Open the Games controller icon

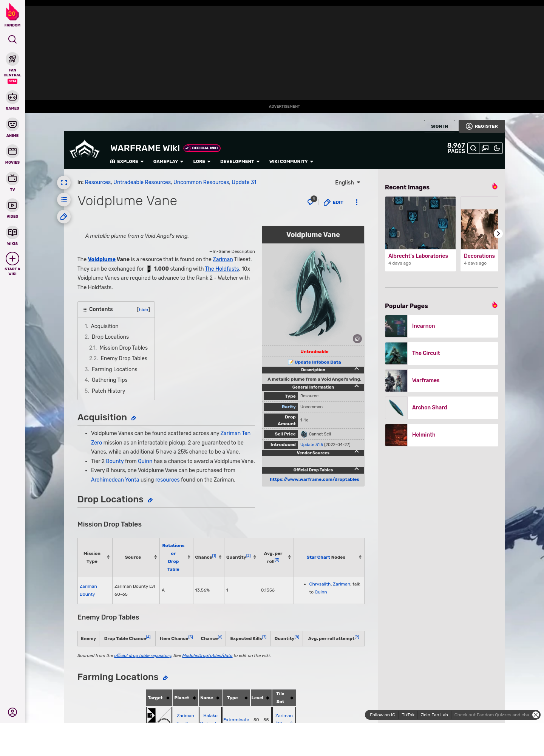tap(12, 97)
